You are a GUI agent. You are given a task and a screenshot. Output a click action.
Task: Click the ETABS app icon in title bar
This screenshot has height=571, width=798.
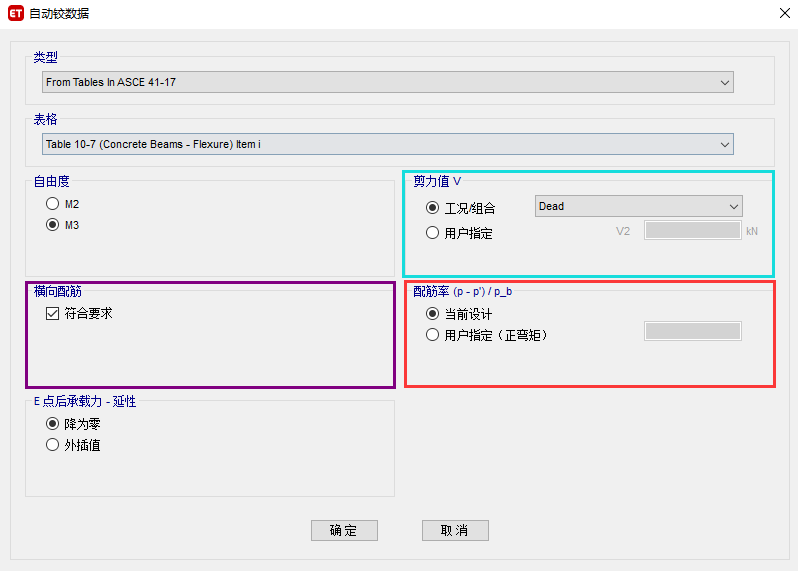click(16, 13)
